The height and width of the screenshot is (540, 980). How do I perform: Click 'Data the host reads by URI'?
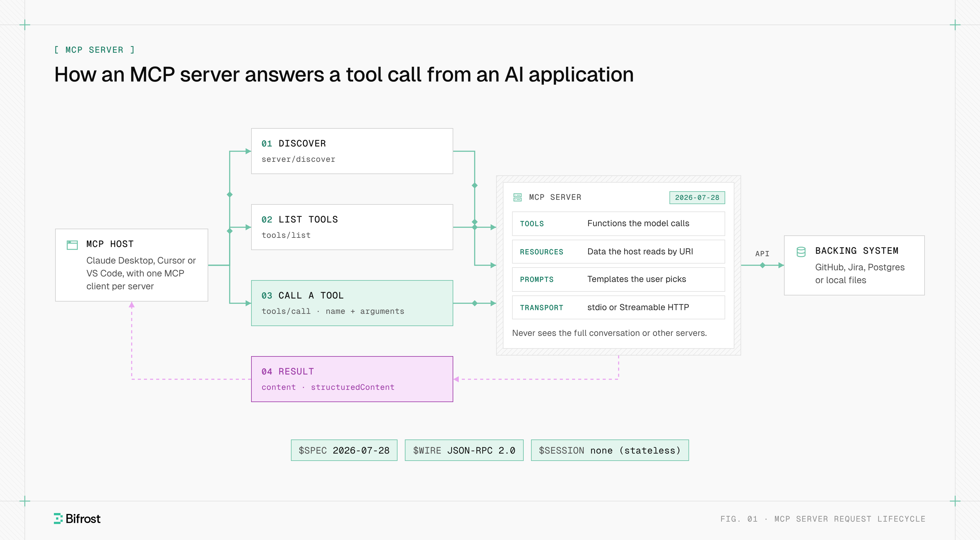click(640, 251)
